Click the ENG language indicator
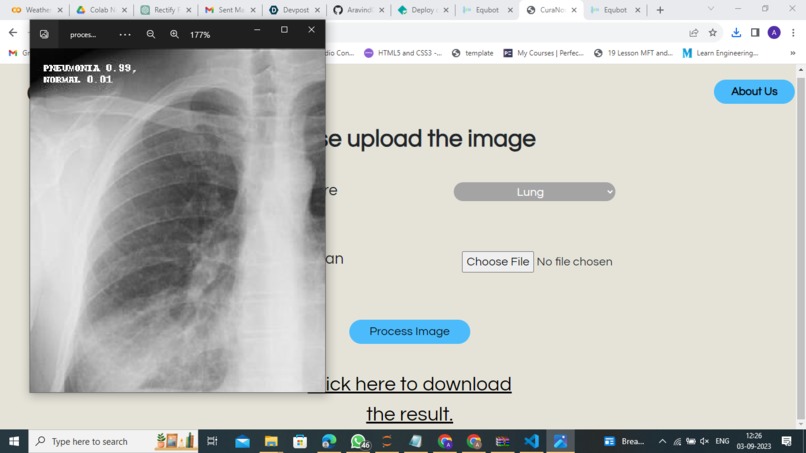 pyautogui.click(x=722, y=441)
